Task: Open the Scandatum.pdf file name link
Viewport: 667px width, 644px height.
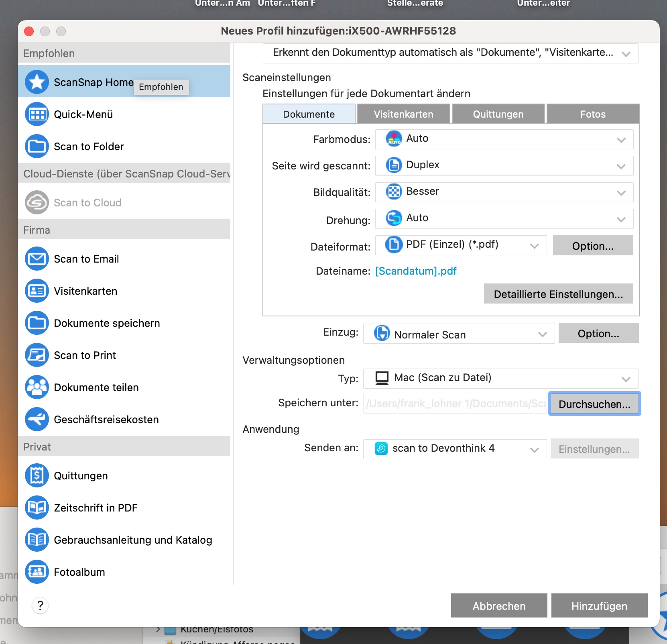Action: (416, 271)
